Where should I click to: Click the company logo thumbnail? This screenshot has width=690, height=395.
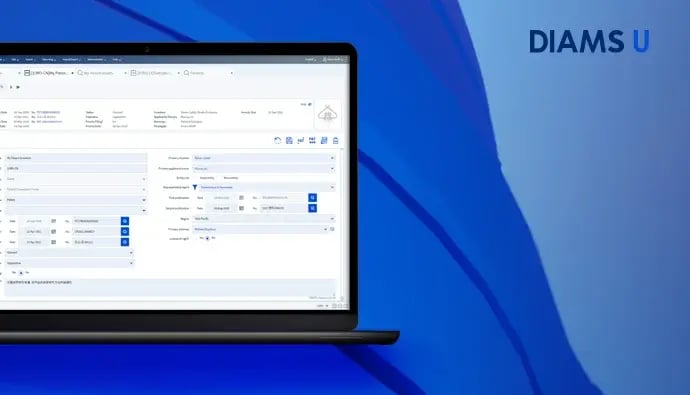coord(328,115)
